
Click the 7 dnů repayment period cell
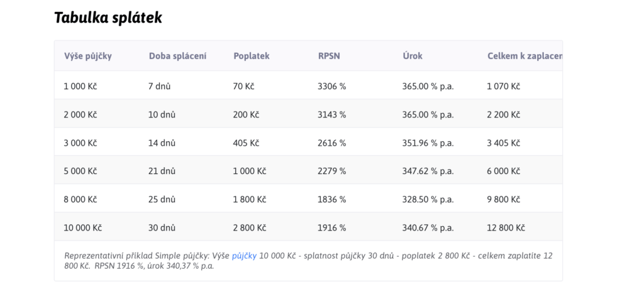click(160, 87)
